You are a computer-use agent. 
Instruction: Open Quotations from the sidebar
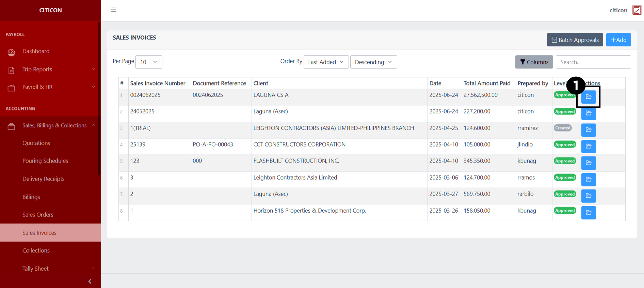[x=36, y=143]
